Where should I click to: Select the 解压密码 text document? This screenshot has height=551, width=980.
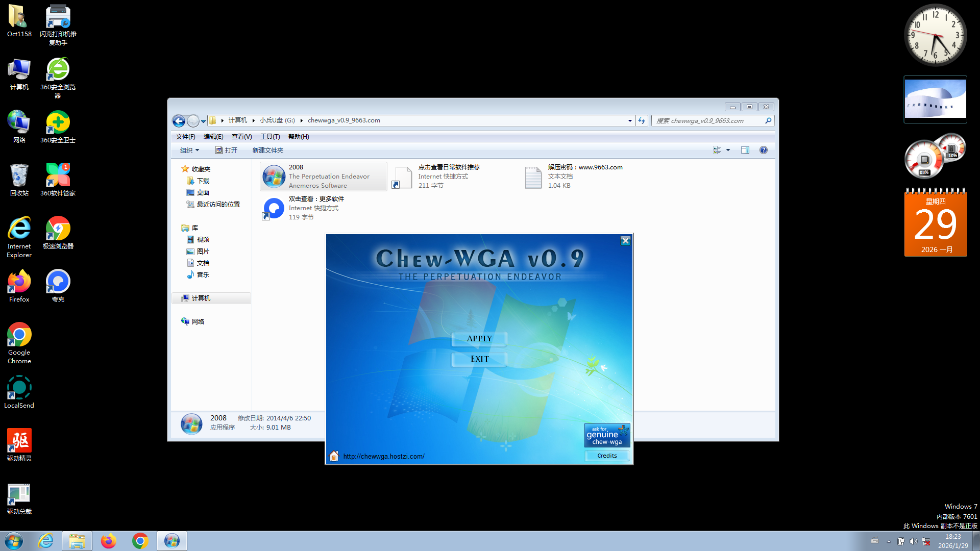click(533, 177)
